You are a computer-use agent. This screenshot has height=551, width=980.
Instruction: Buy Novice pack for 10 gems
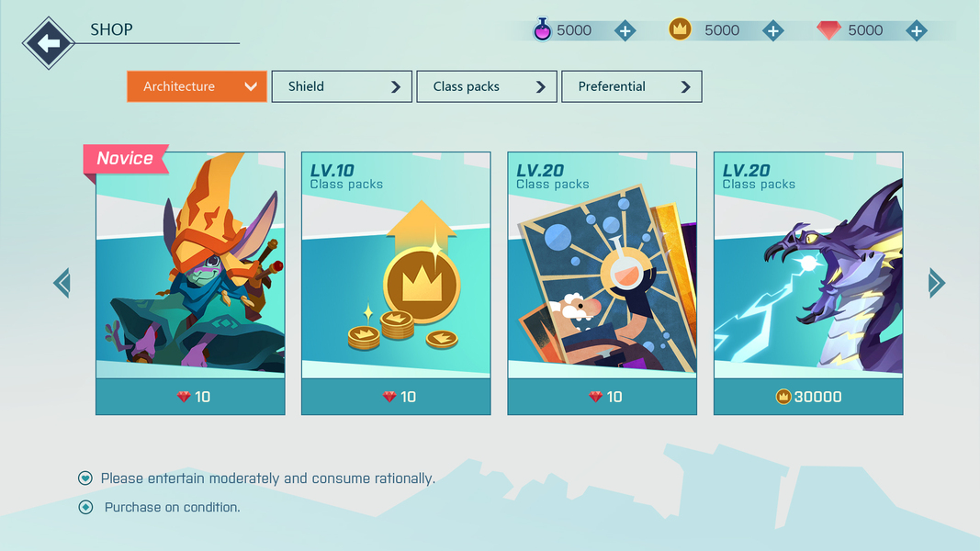[191, 397]
